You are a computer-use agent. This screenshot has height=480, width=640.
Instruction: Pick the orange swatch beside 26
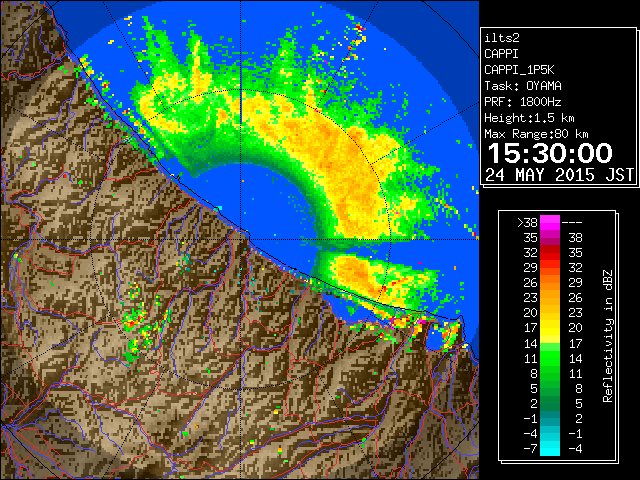click(x=550, y=283)
